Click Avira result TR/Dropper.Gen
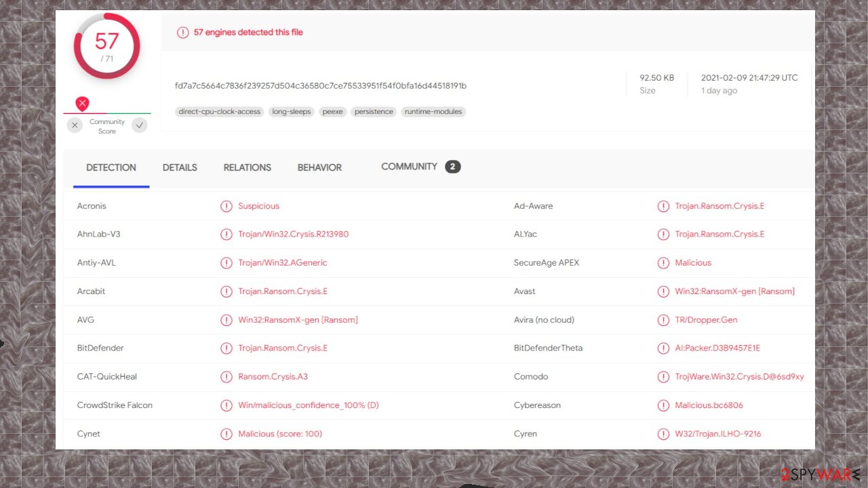868x488 pixels. [706, 320]
